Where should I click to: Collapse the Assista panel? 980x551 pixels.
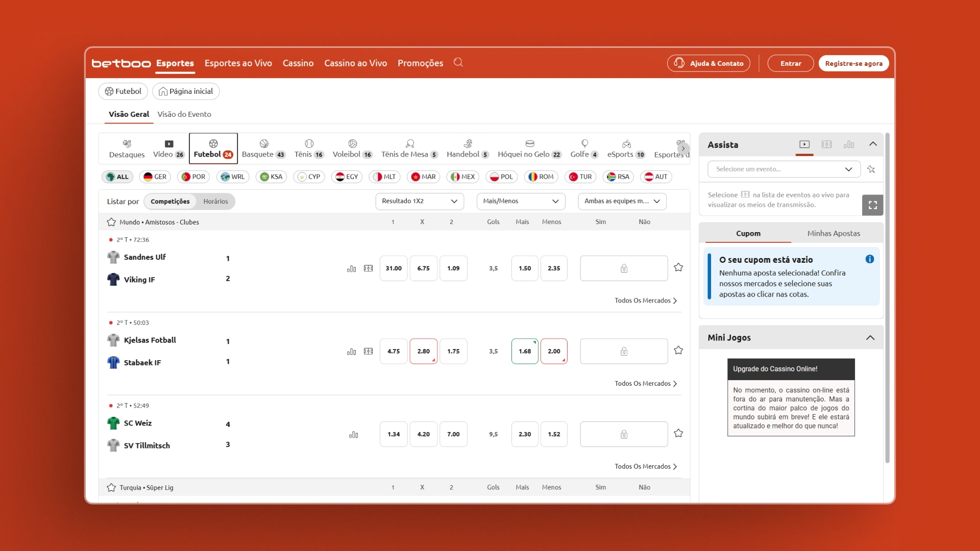[x=873, y=144]
